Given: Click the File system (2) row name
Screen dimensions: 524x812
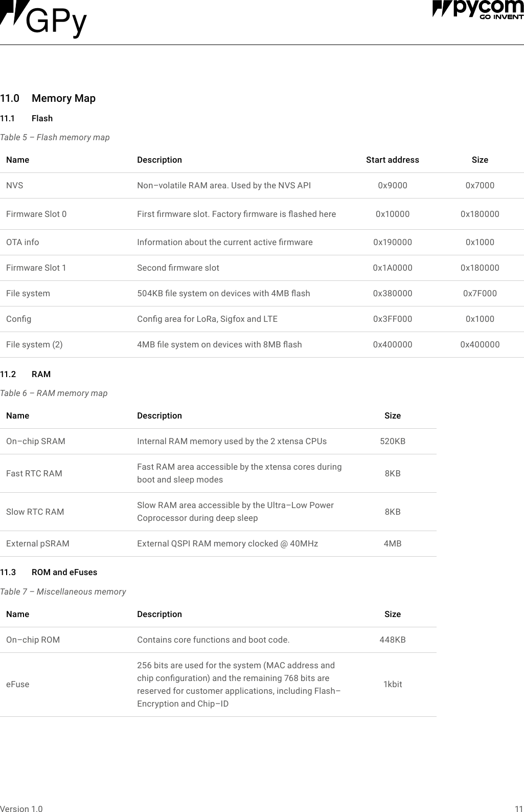Looking at the screenshot, I should tap(34, 344).
